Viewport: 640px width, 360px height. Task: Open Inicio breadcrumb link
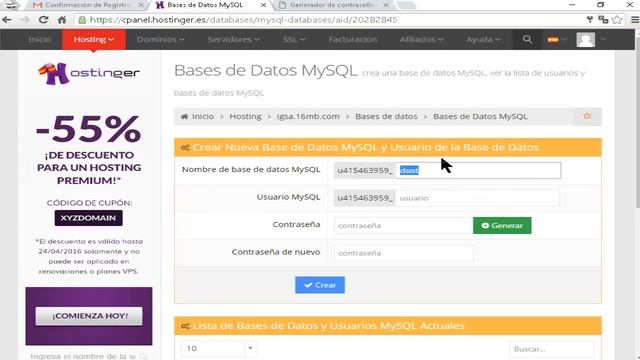tap(203, 116)
